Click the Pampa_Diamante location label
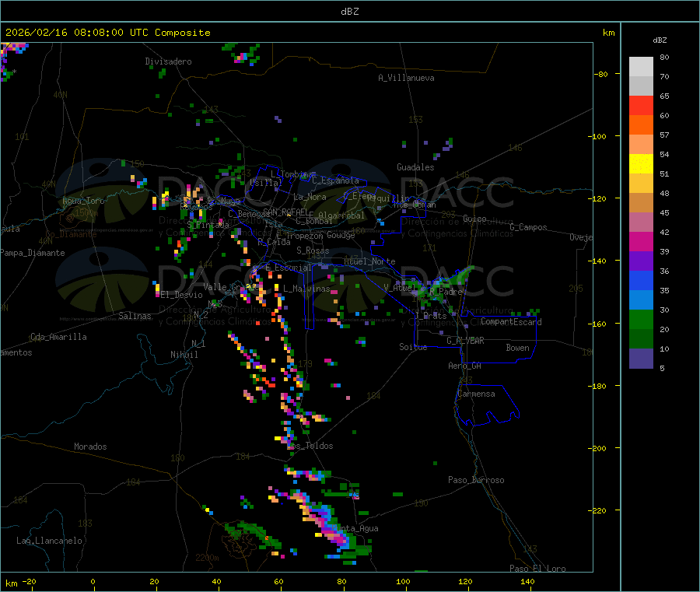700x592 pixels. (x=33, y=253)
